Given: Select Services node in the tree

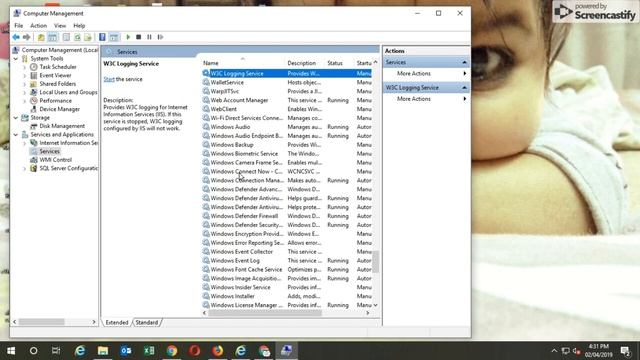Looking at the screenshot, I should click(49, 151).
